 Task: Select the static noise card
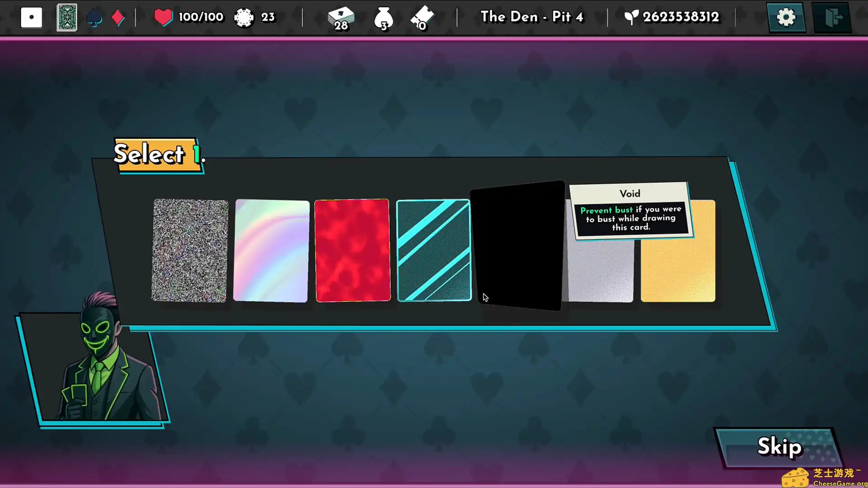190,251
